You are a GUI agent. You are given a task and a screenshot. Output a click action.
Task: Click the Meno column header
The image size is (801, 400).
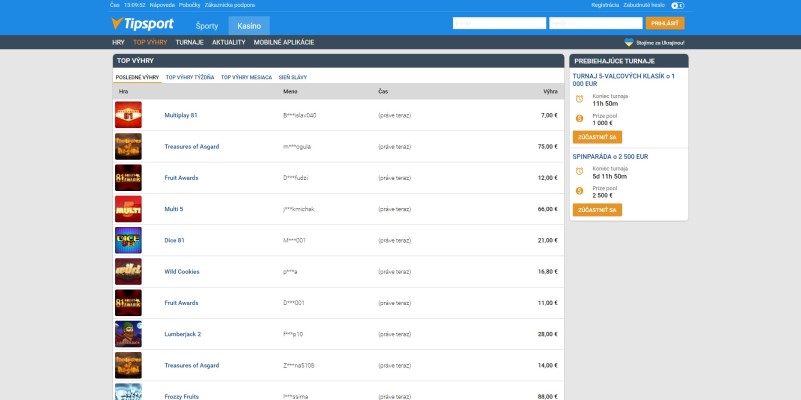click(x=290, y=91)
